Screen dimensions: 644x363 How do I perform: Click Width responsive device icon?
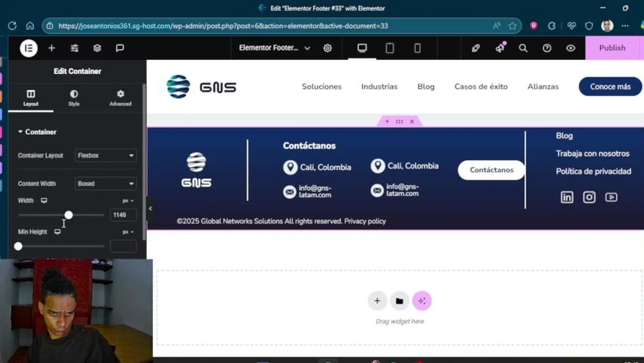pyautogui.click(x=44, y=201)
